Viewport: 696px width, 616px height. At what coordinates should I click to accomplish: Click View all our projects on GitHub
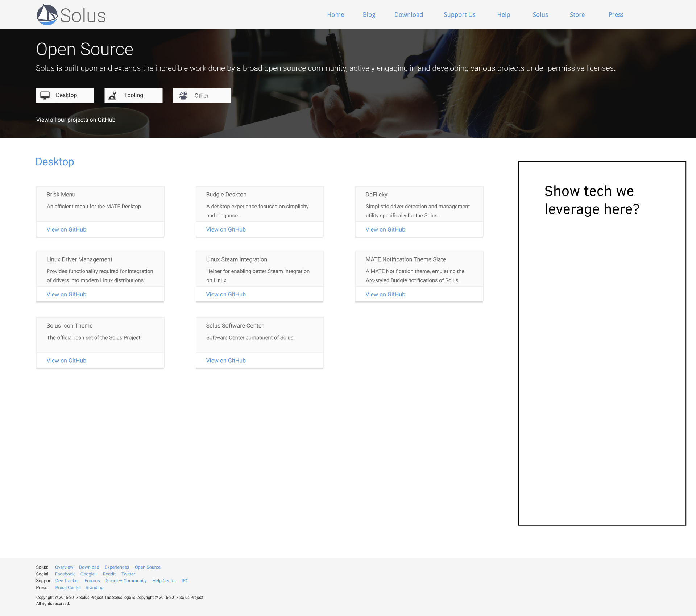click(76, 120)
